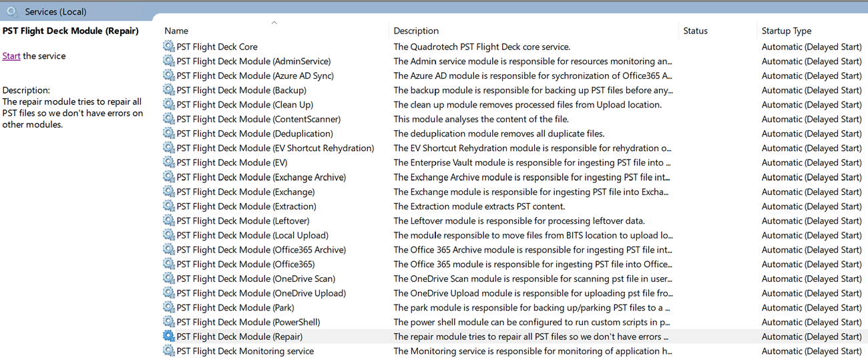Click the gear icon for Module (Leftover)
The image size is (868, 358).
[169, 220]
